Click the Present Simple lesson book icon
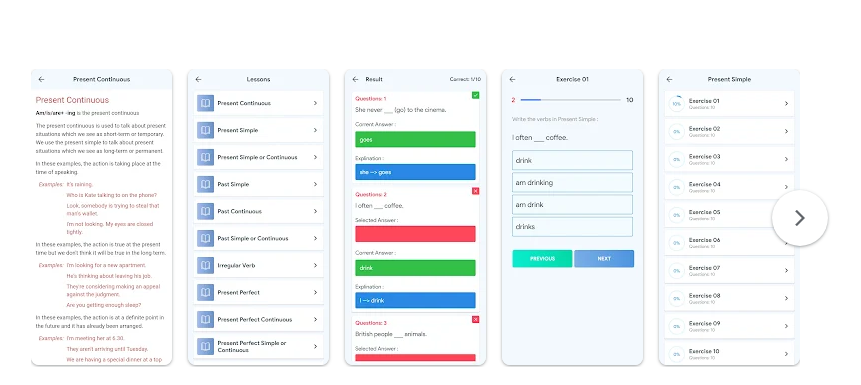This screenshot has height=385, width=861. (x=205, y=130)
